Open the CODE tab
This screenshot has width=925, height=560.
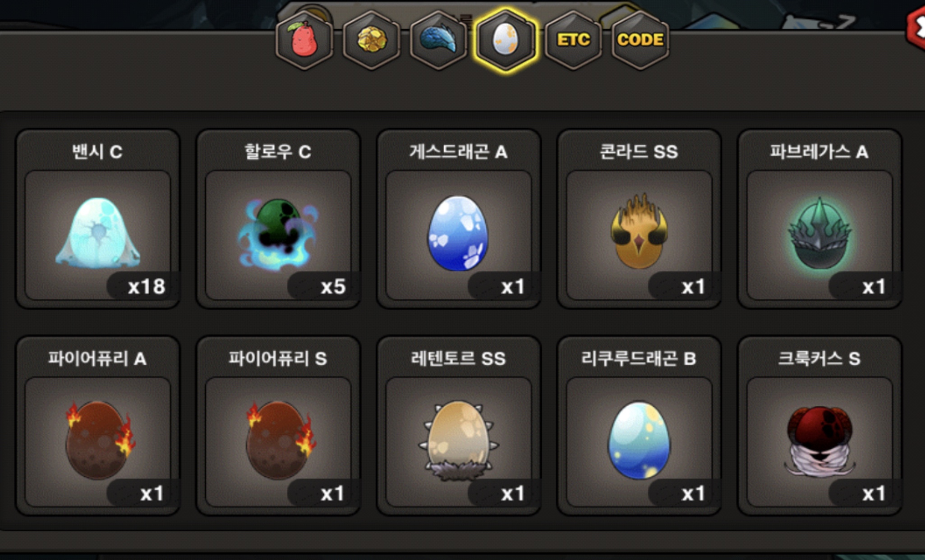click(640, 40)
